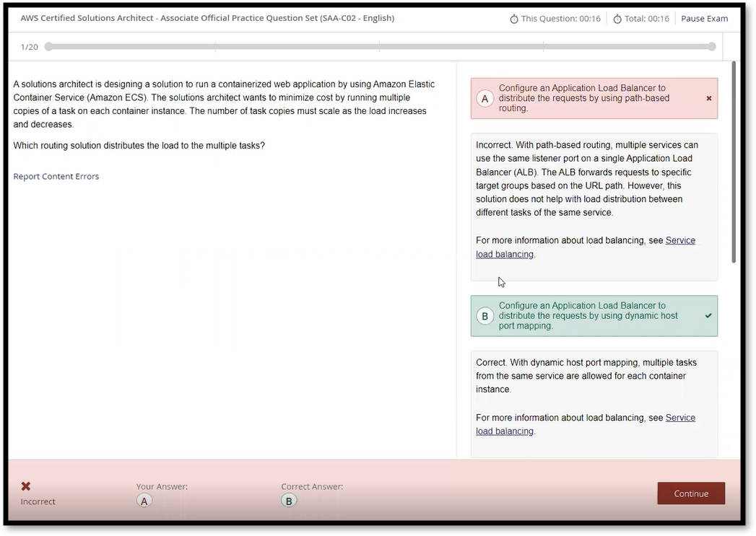This screenshot has height=536, width=756.
Task: Click the Incorrect label in footer
Action: (38, 501)
